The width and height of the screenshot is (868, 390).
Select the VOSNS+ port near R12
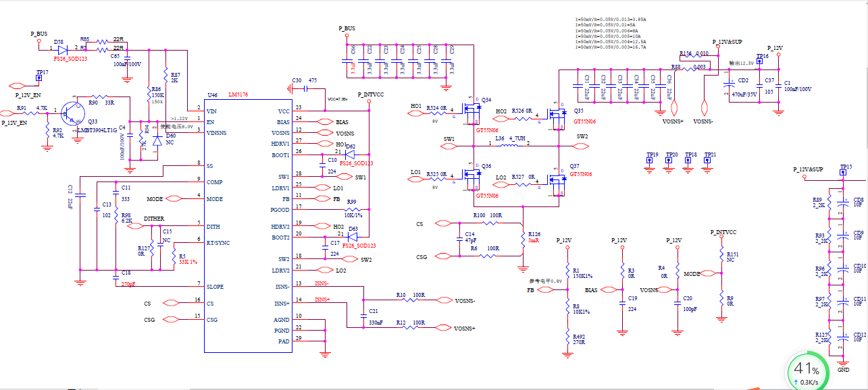click(442, 327)
